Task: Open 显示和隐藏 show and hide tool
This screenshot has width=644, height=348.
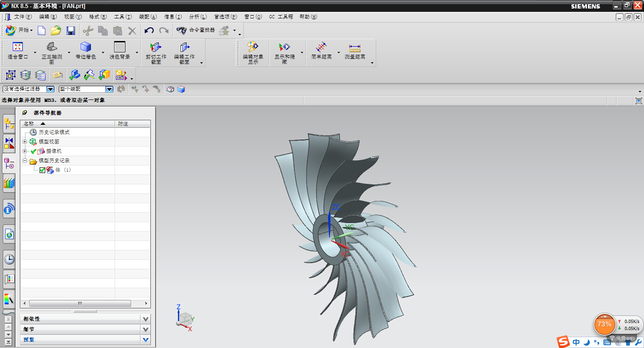Action: tap(284, 52)
